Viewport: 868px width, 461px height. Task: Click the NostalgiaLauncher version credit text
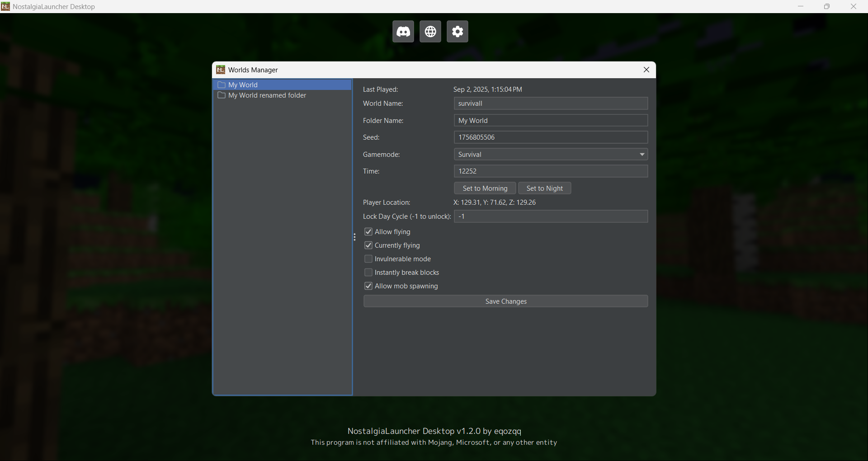click(x=434, y=431)
